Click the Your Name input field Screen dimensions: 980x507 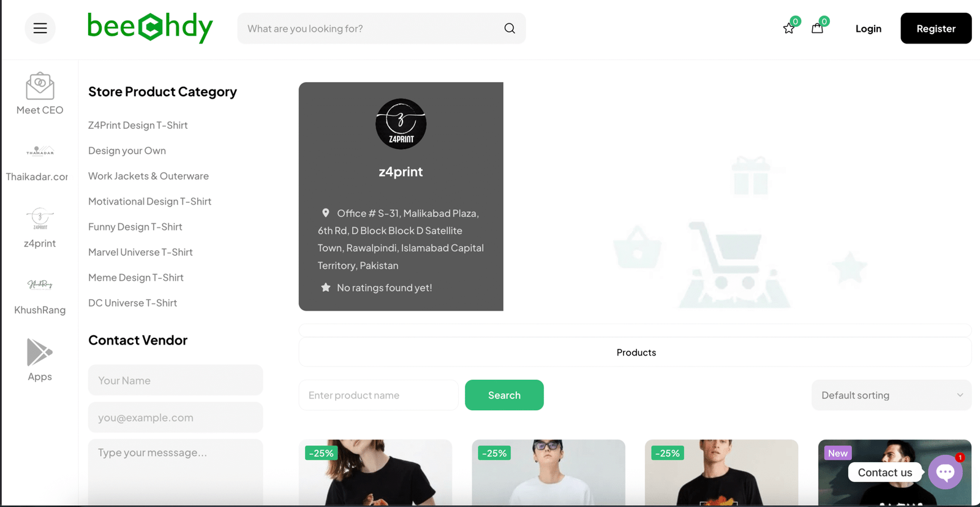pyautogui.click(x=175, y=380)
